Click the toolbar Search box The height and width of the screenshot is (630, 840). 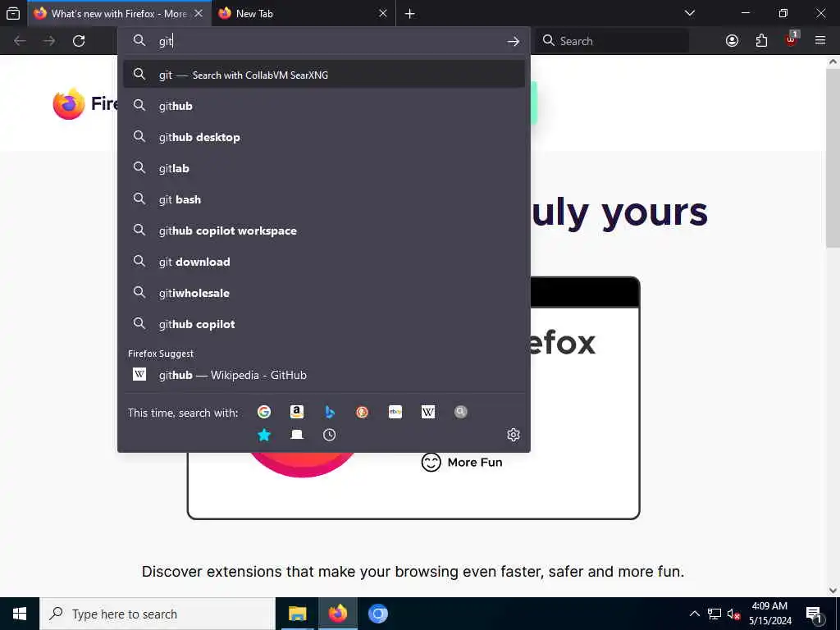pos(612,41)
